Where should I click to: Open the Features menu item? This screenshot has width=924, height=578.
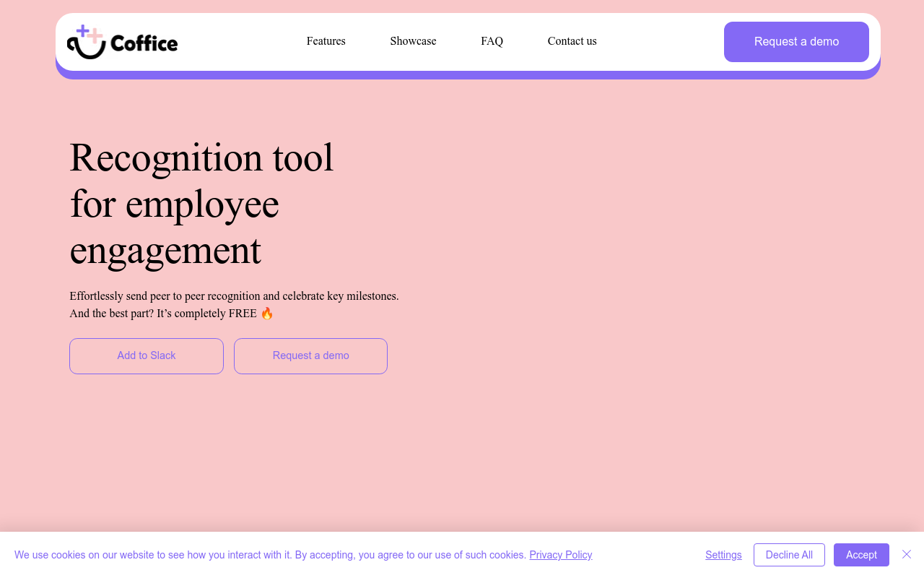(326, 41)
